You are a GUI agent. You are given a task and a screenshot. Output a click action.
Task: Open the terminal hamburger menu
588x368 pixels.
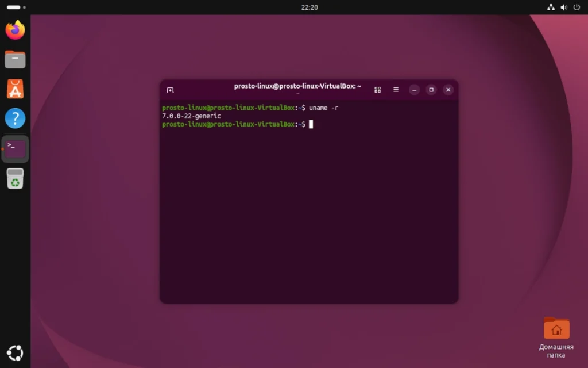396,90
